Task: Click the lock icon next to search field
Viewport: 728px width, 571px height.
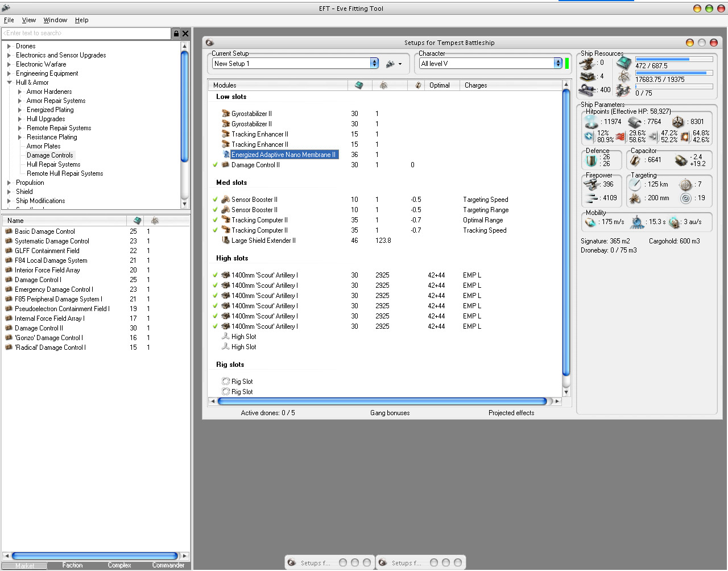Action: click(x=176, y=34)
